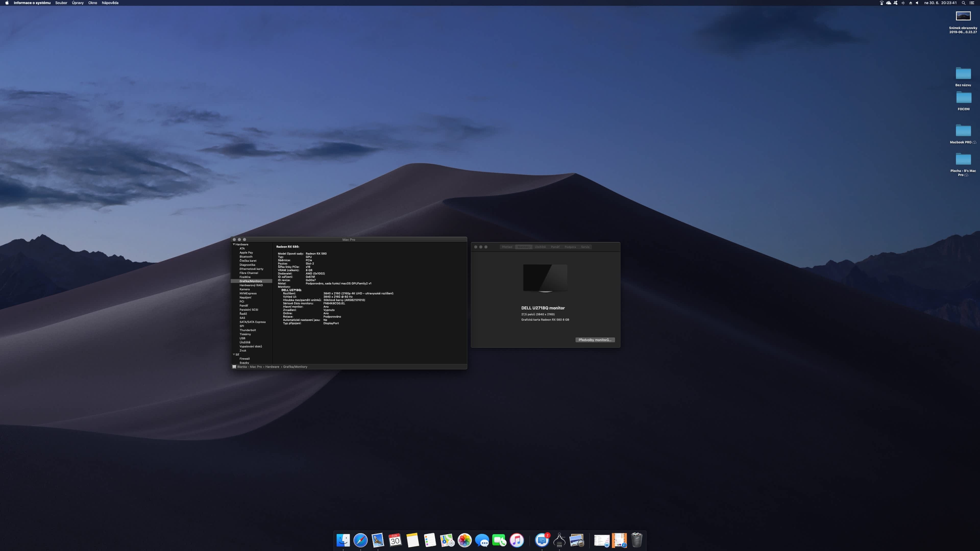Screen dimensions: 980x551
Task: Switch to the Úložiště tab
Action: pos(540,247)
